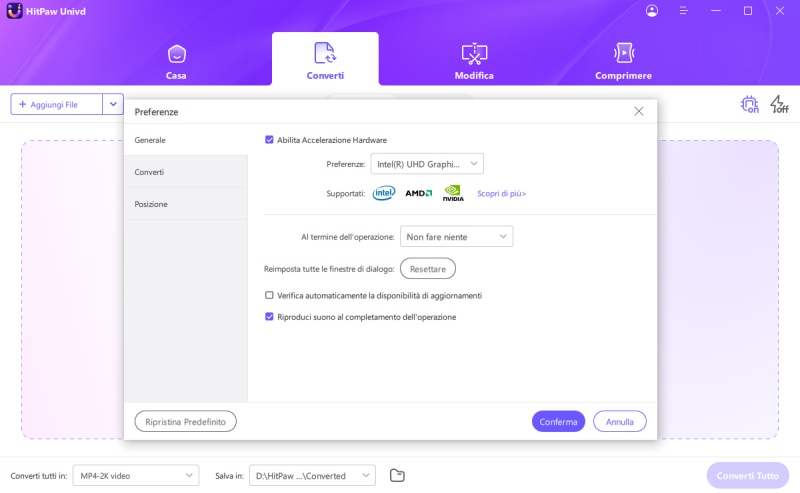This screenshot has height=493, width=800.
Task: Follow the Scopri di più link
Action: tap(501, 194)
